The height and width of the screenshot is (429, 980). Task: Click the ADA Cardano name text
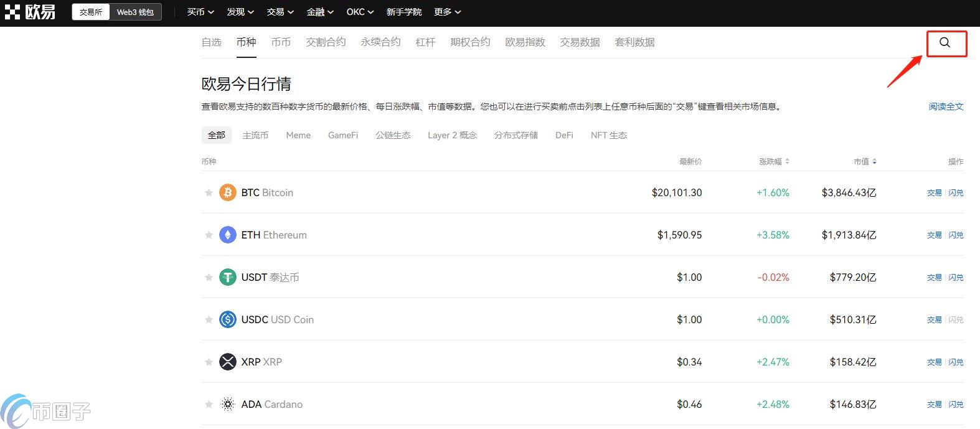(x=272, y=404)
